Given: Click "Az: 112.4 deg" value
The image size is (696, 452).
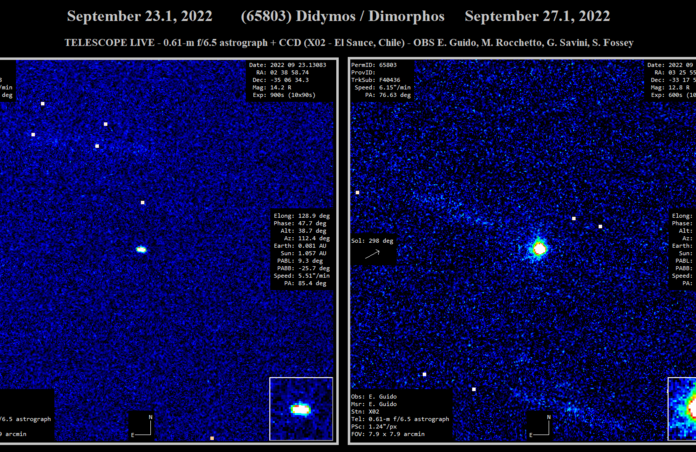Looking at the screenshot, I should pyautogui.click(x=307, y=238).
